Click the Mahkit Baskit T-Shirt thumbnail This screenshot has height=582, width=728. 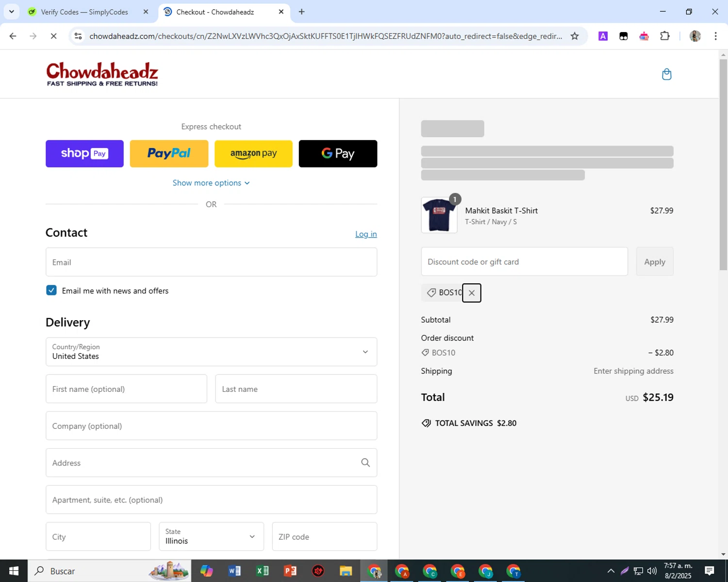click(439, 215)
